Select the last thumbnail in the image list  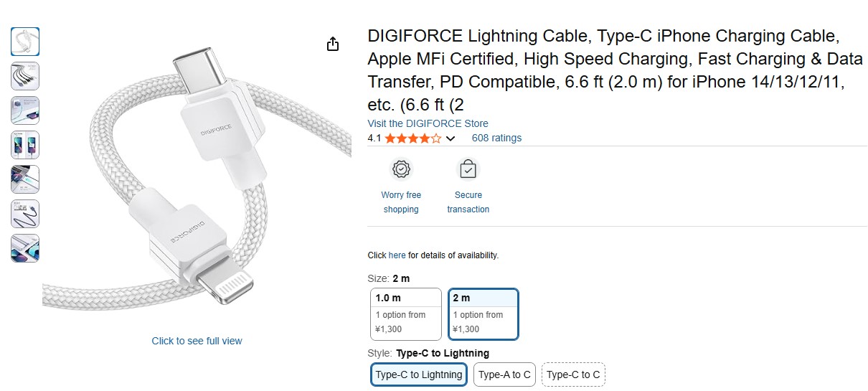(25, 248)
